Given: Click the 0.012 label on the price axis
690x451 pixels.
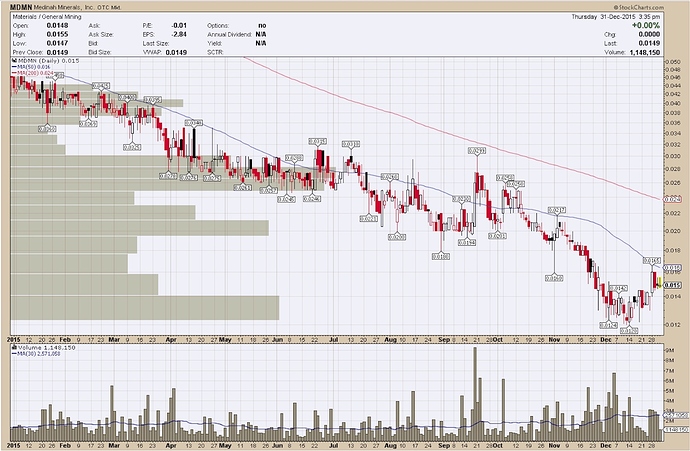Looking at the screenshot, I should (x=672, y=325).
